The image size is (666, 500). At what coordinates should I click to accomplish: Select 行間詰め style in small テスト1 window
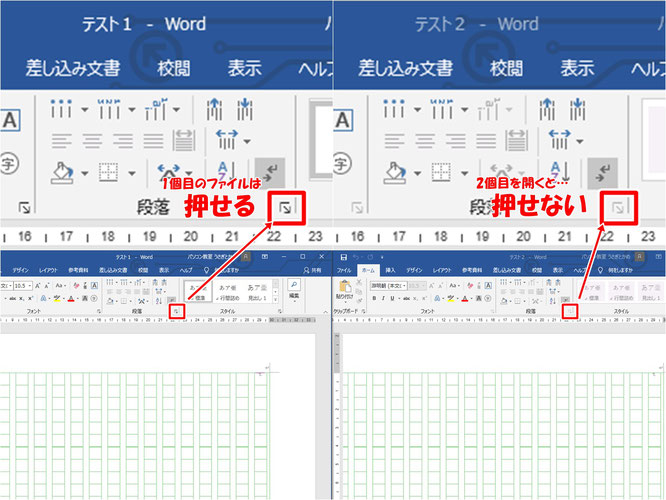tap(227, 292)
